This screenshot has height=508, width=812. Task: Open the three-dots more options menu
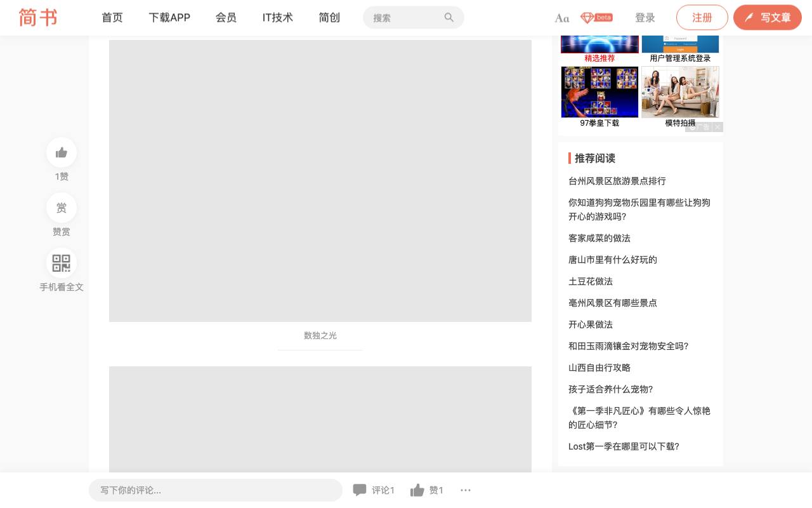pyautogui.click(x=466, y=490)
